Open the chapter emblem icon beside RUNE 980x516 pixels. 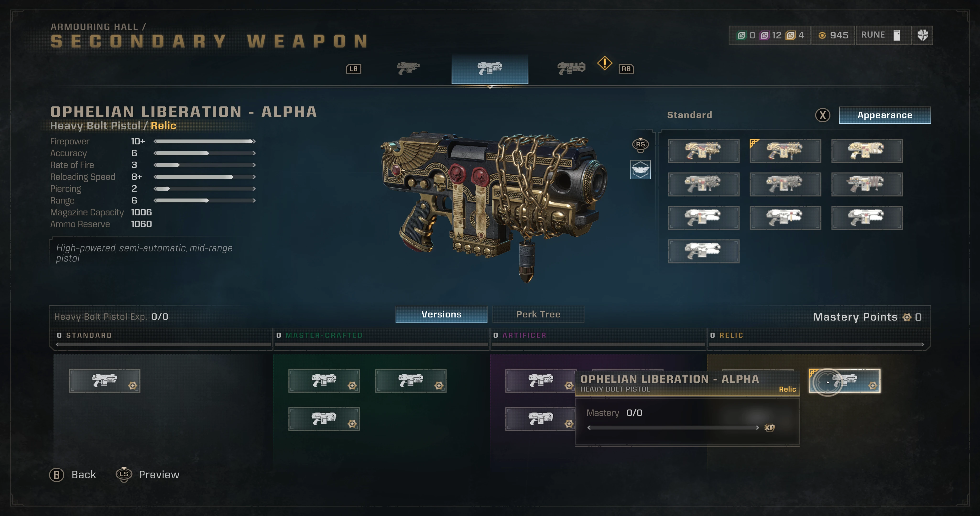(923, 35)
